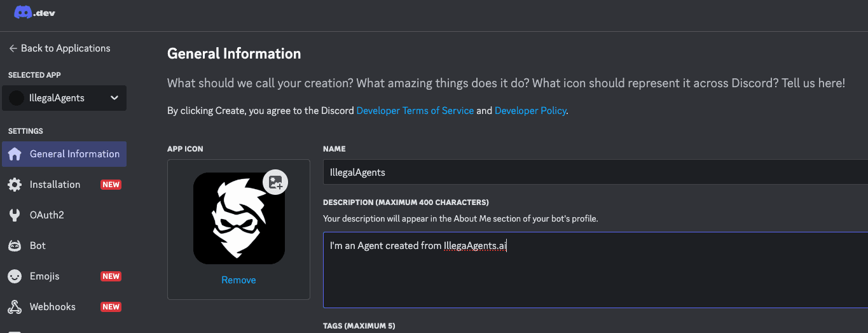Click the wrench icon beside OAuth2
Image resolution: width=868 pixels, height=333 pixels.
(15, 215)
